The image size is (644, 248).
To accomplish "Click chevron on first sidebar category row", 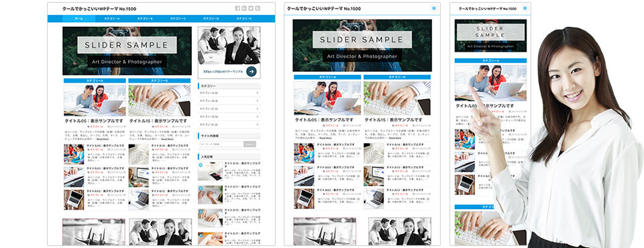I will coord(257,93).
